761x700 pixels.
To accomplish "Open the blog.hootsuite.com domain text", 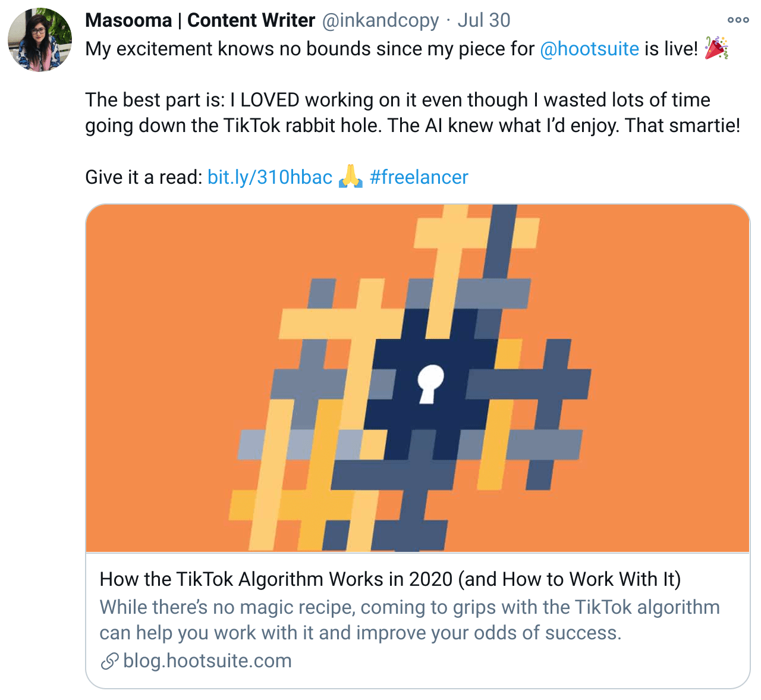I will tap(207, 661).
